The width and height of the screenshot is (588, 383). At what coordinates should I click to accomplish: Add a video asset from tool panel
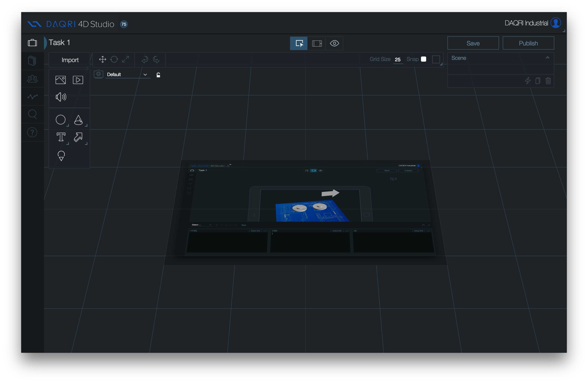point(78,80)
